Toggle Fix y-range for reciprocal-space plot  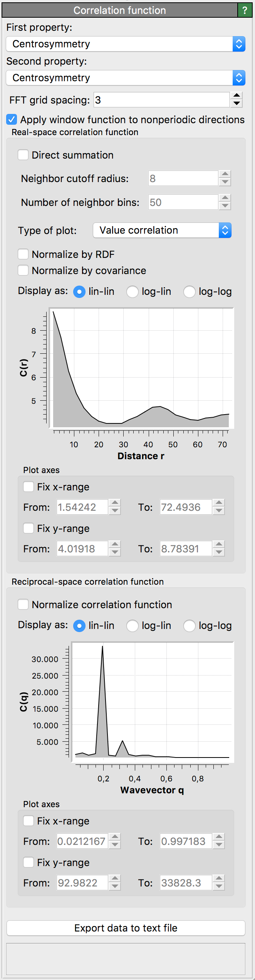29,863
